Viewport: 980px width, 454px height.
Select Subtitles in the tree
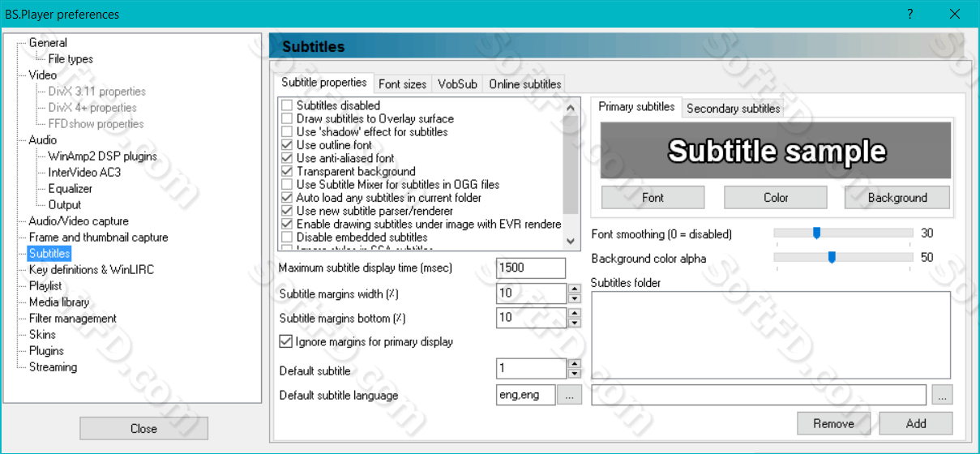point(49,254)
